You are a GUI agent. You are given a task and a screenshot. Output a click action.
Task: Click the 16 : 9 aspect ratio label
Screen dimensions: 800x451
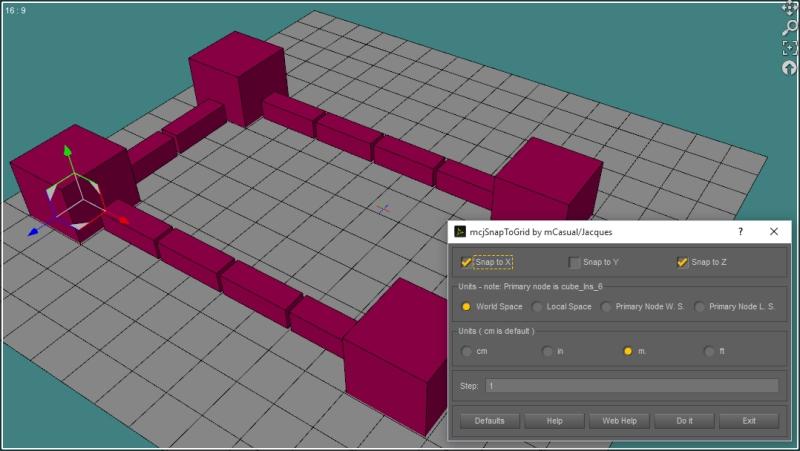(x=15, y=10)
